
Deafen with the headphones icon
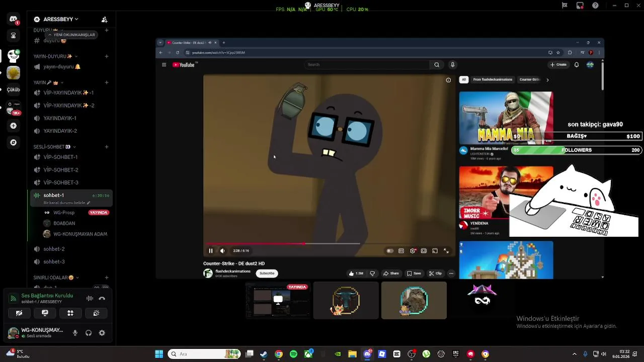pos(89,333)
